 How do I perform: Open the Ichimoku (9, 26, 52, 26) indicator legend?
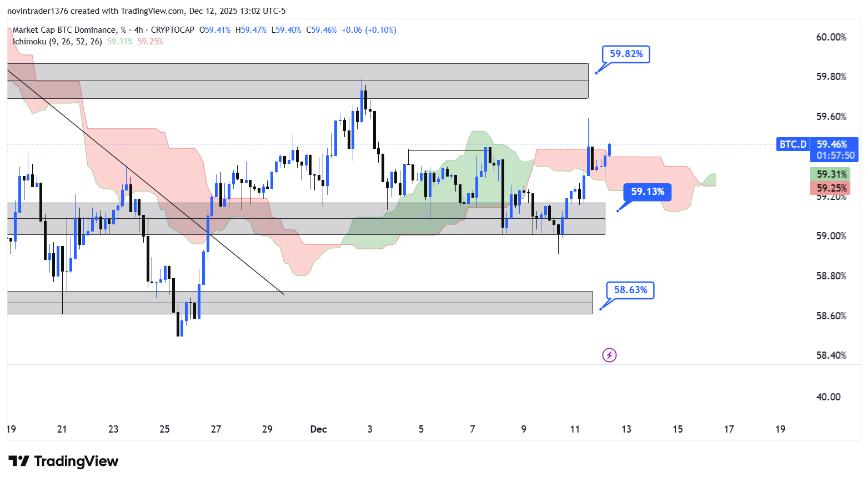coord(58,42)
